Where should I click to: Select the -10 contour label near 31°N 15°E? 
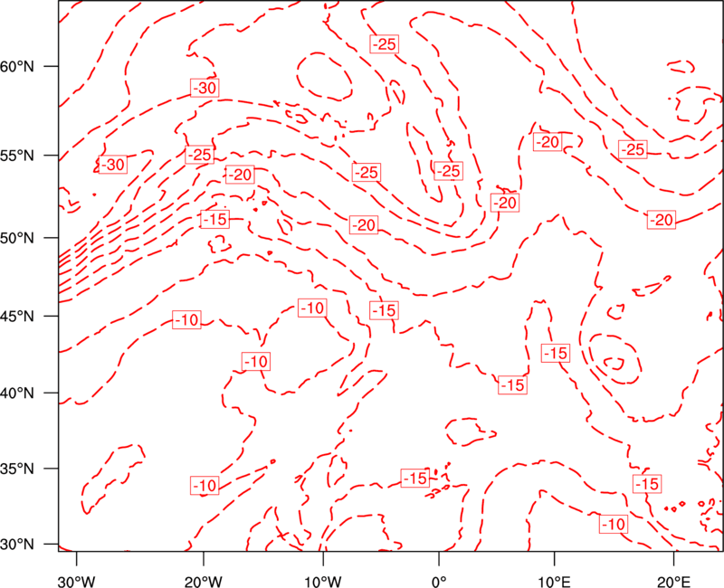coord(614,525)
